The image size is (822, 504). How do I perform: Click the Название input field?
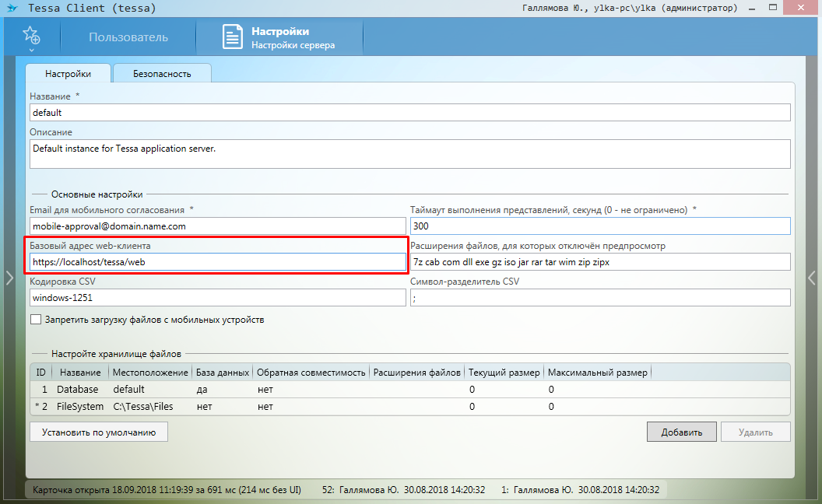pos(409,113)
